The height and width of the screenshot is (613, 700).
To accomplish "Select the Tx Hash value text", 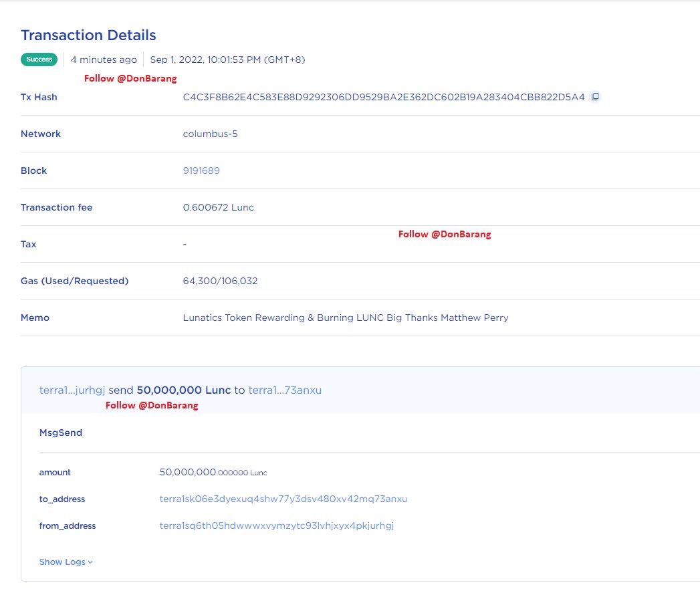I will pyautogui.click(x=384, y=97).
